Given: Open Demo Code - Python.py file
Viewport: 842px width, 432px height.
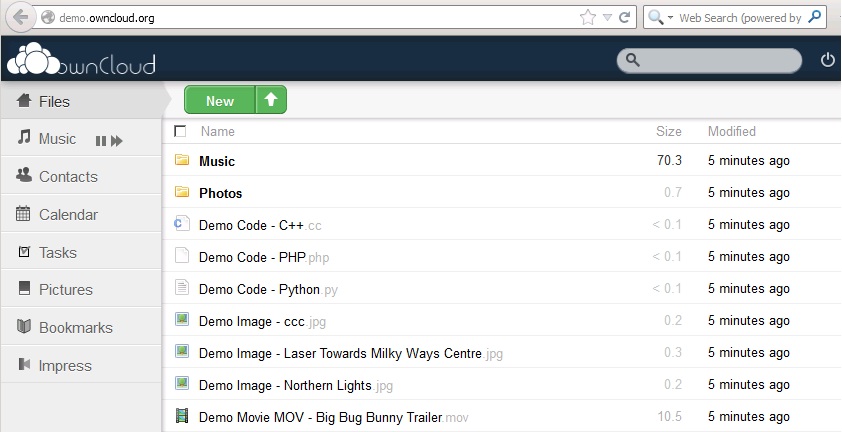Looking at the screenshot, I should point(268,290).
